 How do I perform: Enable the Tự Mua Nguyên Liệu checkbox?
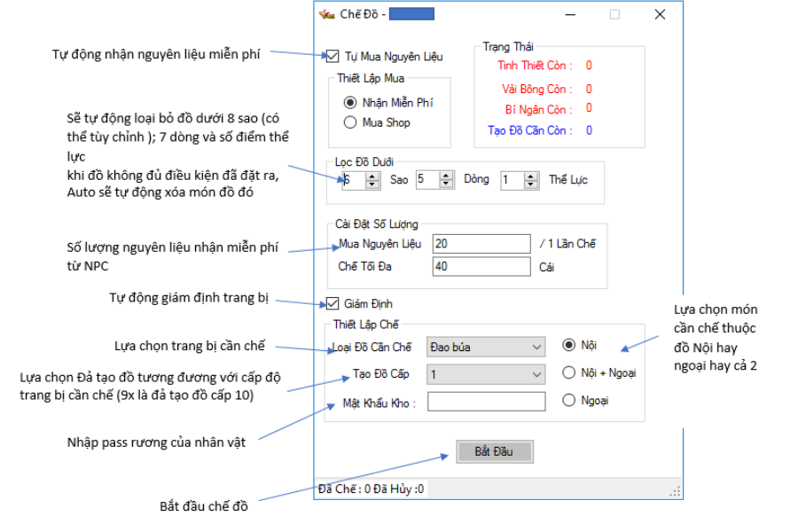point(331,56)
